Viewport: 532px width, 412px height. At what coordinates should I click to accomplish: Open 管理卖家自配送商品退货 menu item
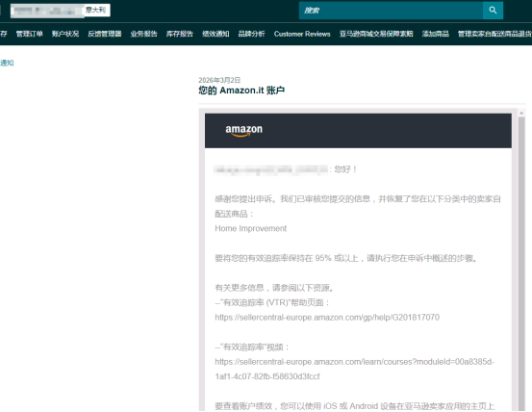[494, 34]
